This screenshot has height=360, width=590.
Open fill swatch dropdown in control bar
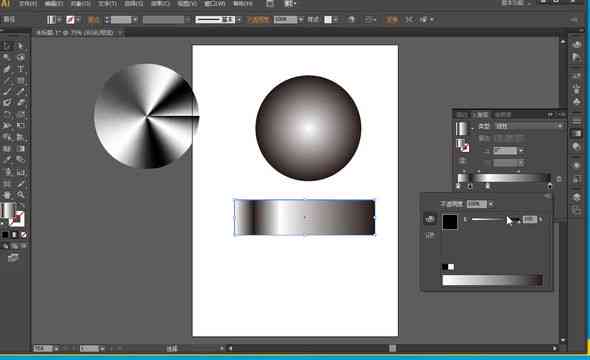(x=59, y=20)
